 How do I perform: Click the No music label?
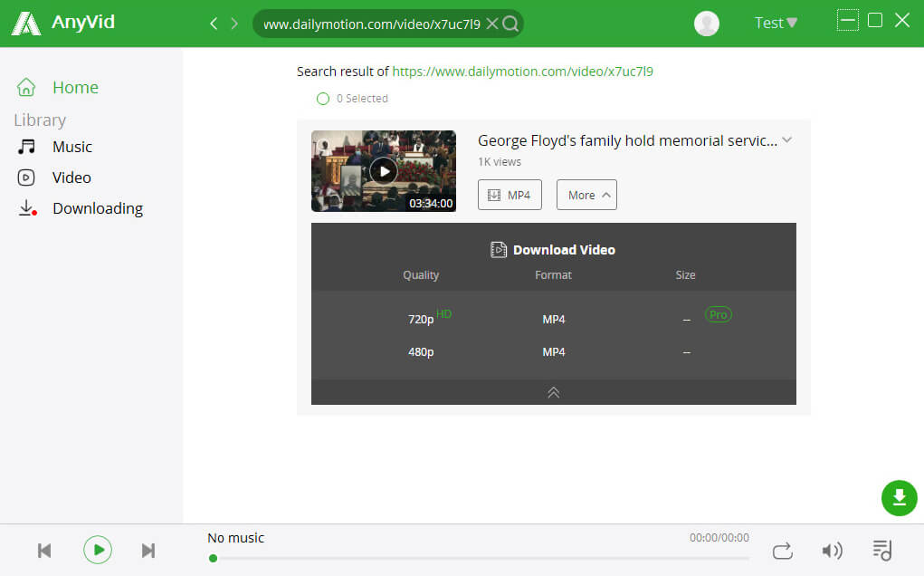tap(235, 538)
